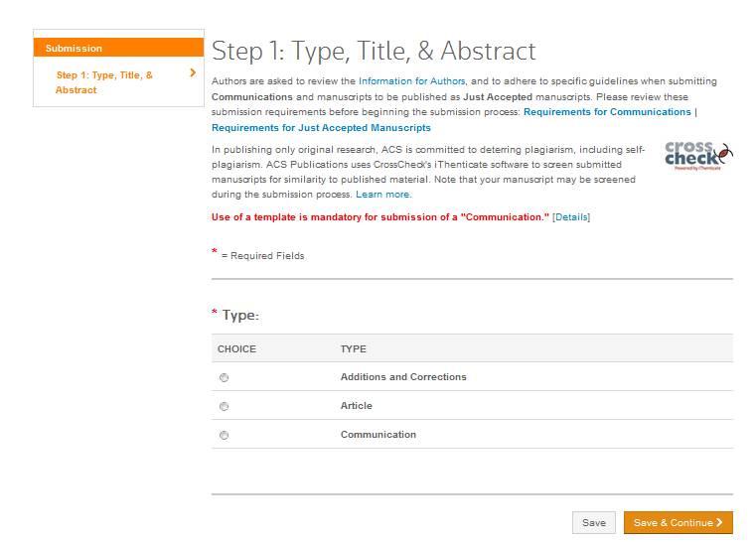Click the gray Save button

(x=593, y=523)
